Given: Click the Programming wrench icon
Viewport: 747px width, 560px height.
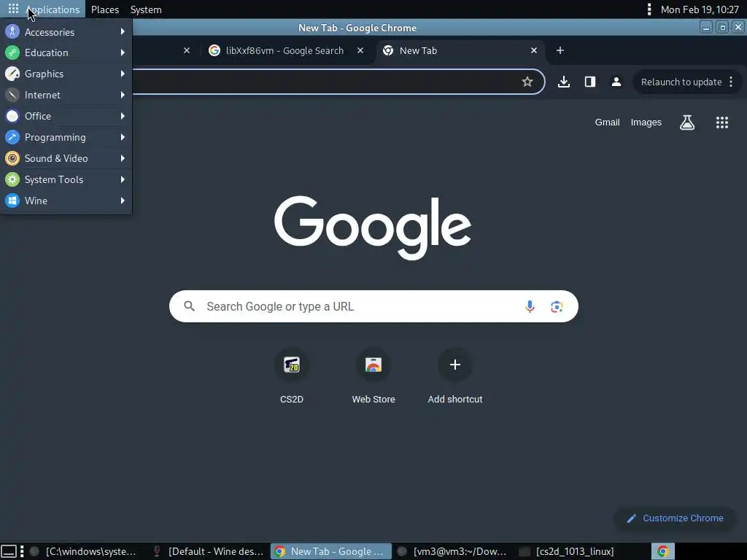Looking at the screenshot, I should (12, 137).
